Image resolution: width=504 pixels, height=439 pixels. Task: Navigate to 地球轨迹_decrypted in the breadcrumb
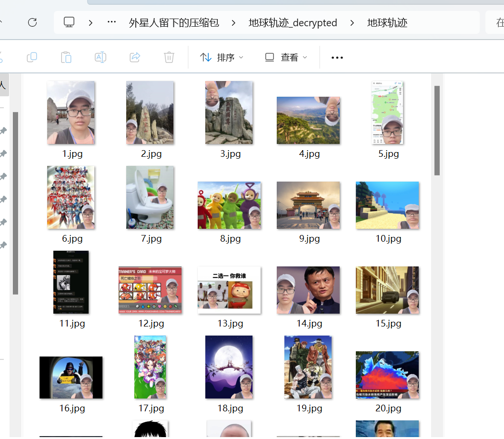(293, 23)
